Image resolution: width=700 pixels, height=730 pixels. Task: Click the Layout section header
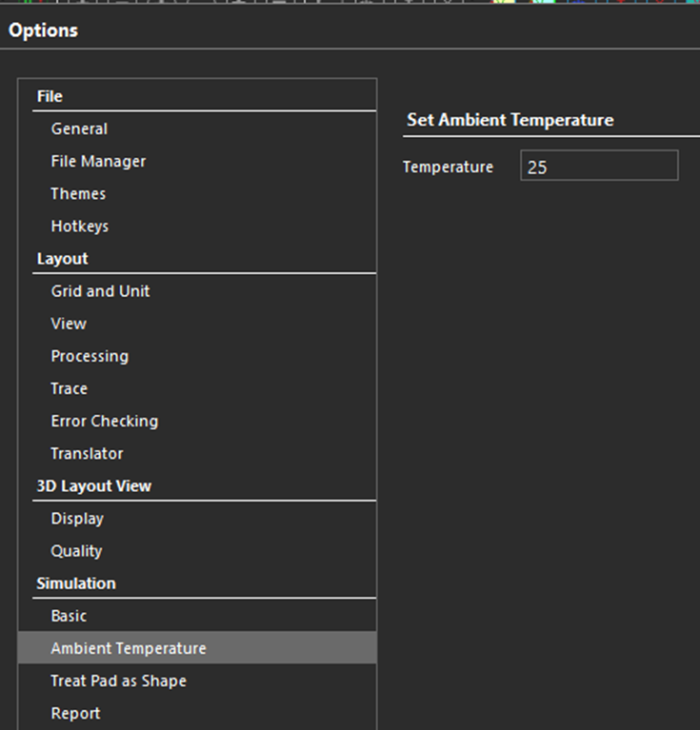(63, 259)
